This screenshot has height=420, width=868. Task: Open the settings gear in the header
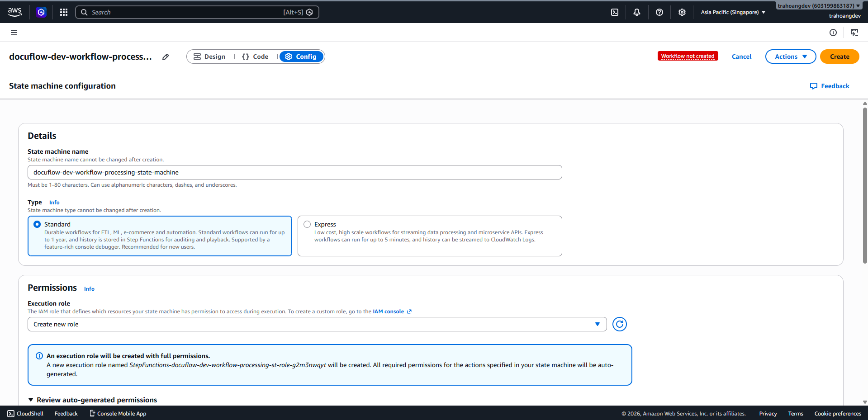coord(682,12)
